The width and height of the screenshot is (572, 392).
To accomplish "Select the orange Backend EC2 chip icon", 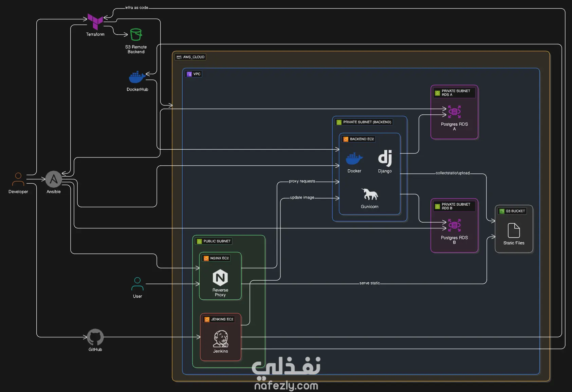I will pos(346,139).
